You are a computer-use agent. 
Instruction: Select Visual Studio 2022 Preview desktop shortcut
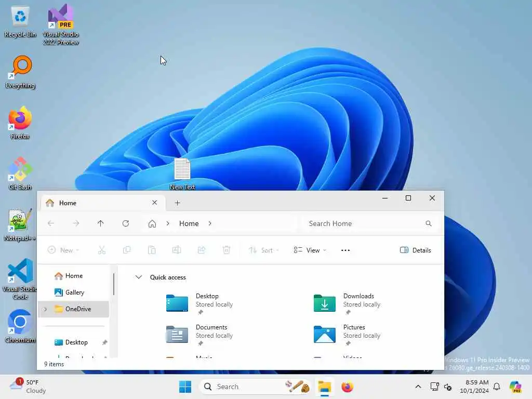pyautogui.click(x=61, y=24)
